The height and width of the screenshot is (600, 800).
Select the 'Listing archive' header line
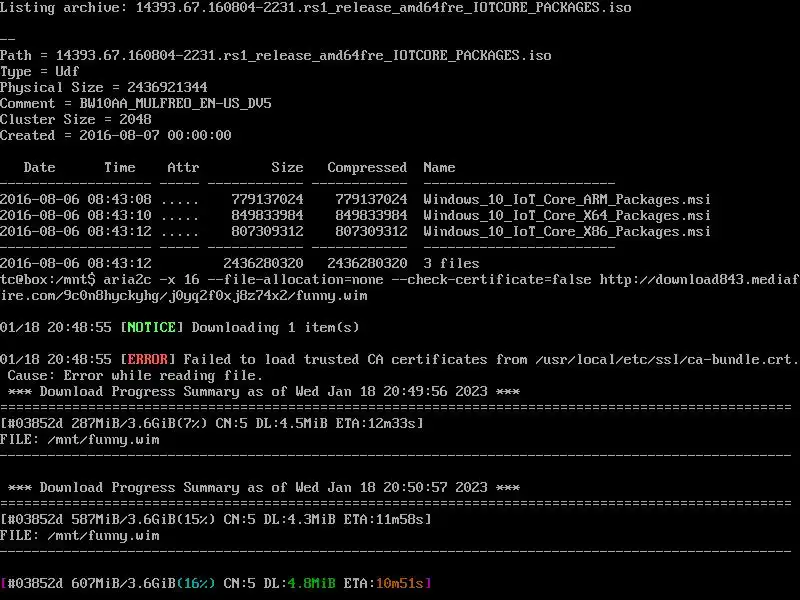pyautogui.click(x=316, y=8)
